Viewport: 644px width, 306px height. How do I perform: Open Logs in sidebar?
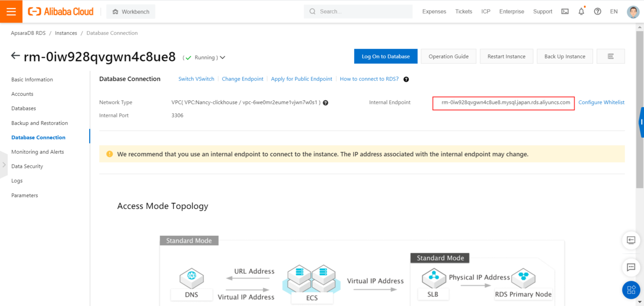[x=17, y=181]
